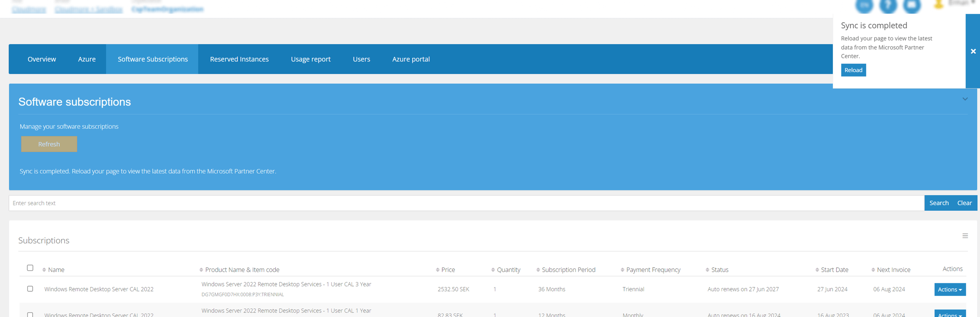Click the Triennial payment frequency cell
The width and height of the screenshot is (980, 317).
coord(633,289)
